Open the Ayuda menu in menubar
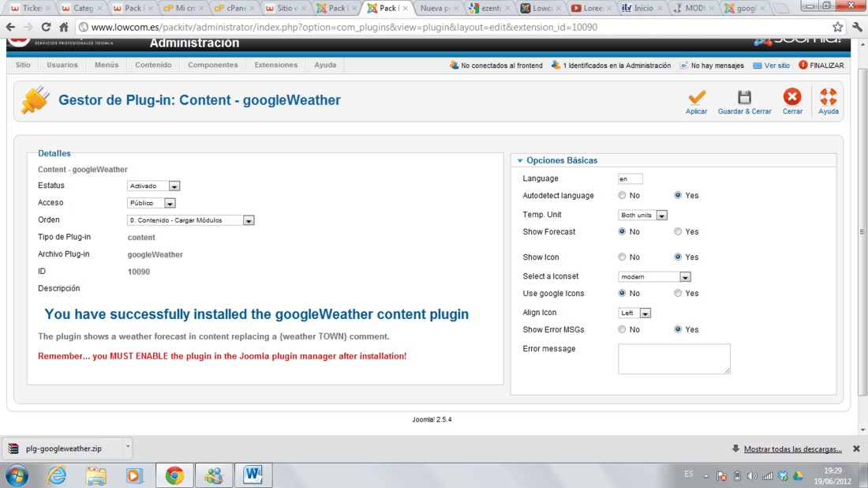Image resolution: width=868 pixels, height=488 pixels. (x=325, y=65)
